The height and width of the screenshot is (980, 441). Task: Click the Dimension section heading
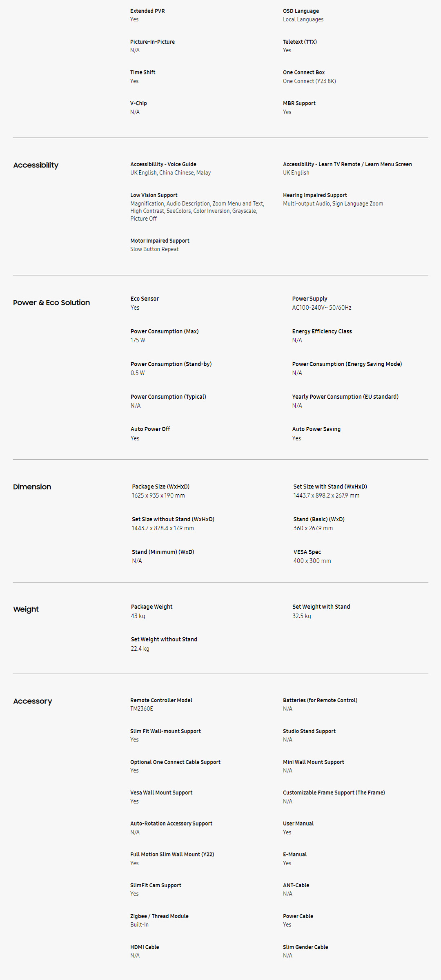point(32,487)
